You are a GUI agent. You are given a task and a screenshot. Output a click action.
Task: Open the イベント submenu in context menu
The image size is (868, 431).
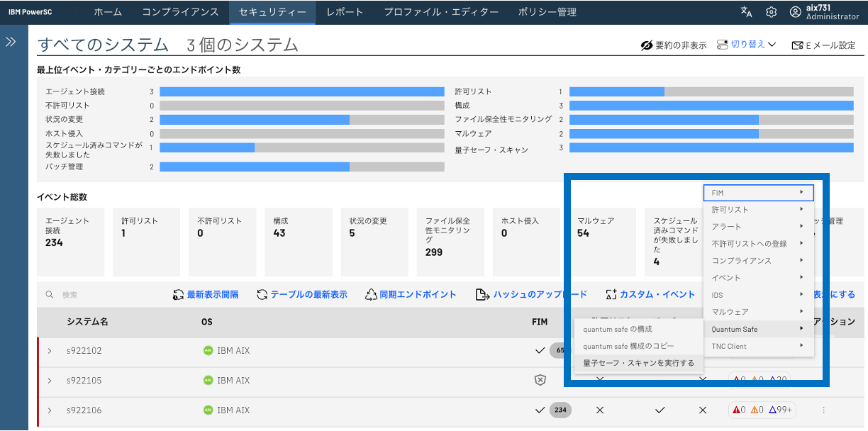coord(758,277)
